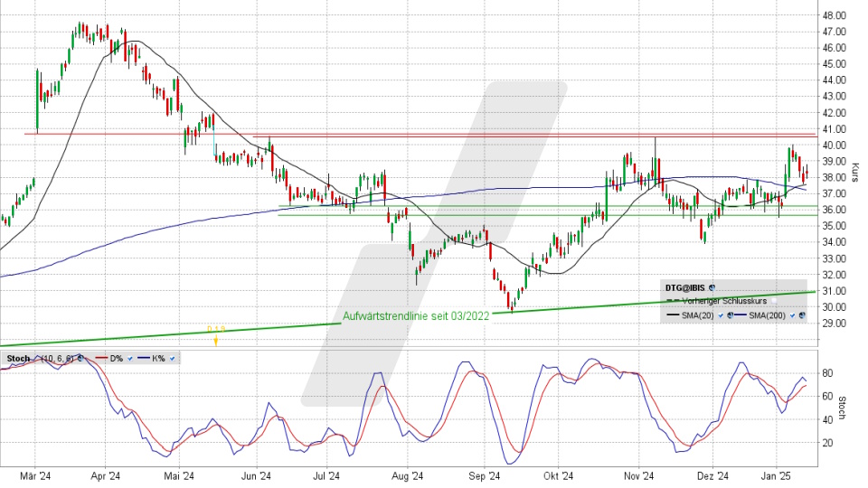868x488 pixels.
Task: Click the Sep '24 date label
Action: click(x=485, y=476)
